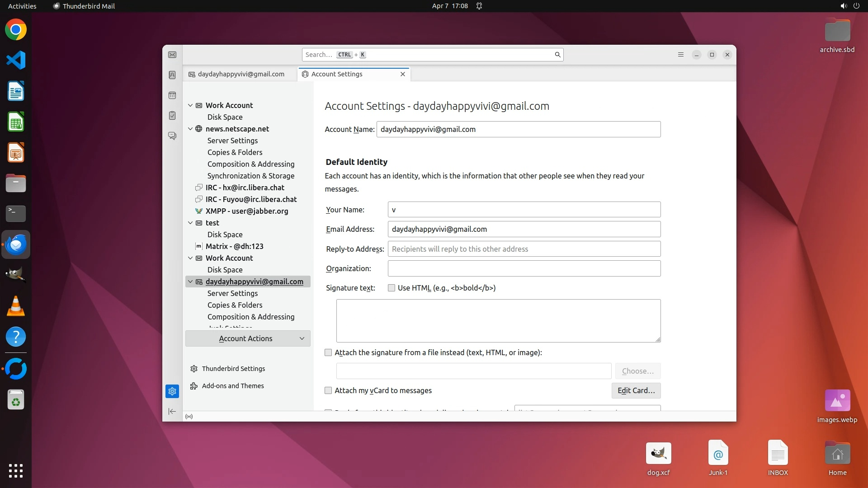Toggle Attach my vCard to messages

click(x=328, y=390)
